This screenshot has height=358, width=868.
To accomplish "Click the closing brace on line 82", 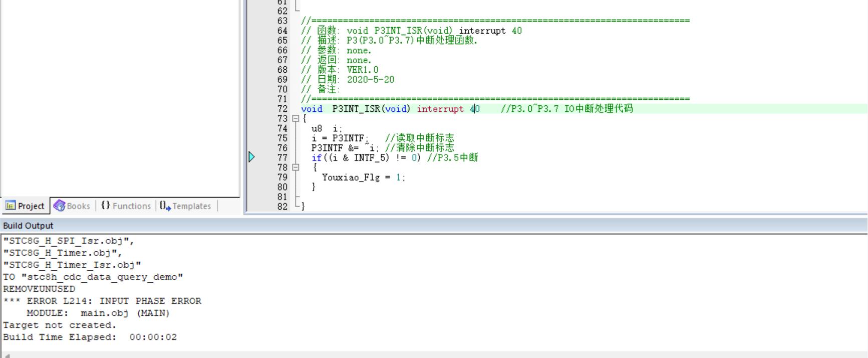I will [303, 206].
